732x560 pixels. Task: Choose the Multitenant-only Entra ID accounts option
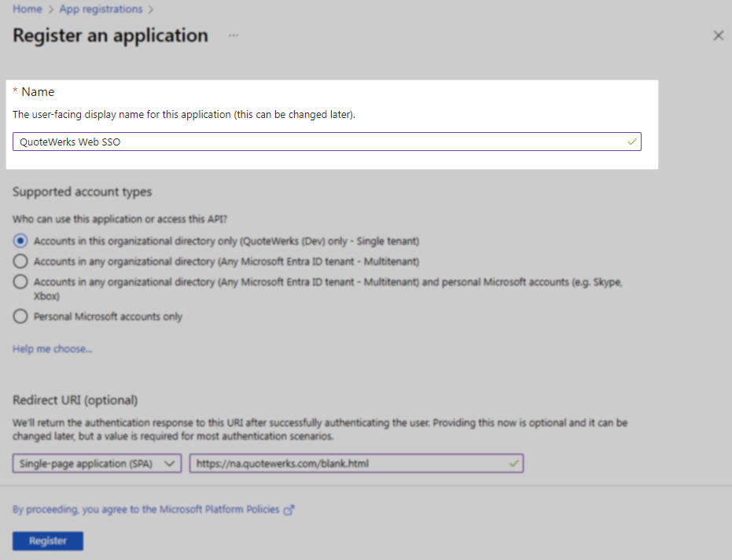[20, 261]
